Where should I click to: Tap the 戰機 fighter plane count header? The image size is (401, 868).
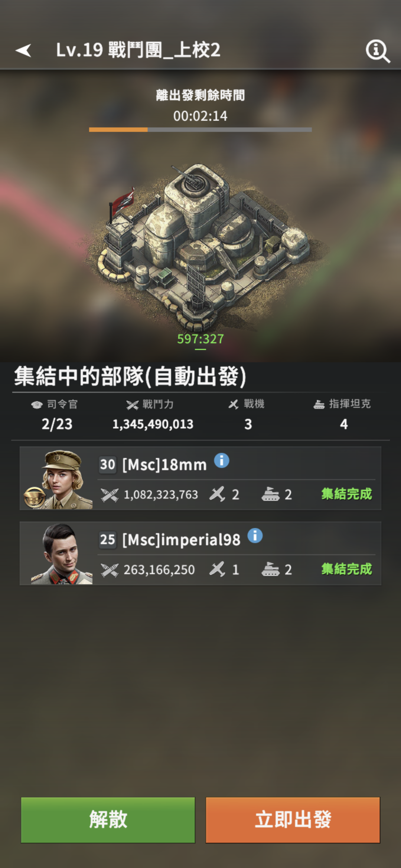coord(247,404)
